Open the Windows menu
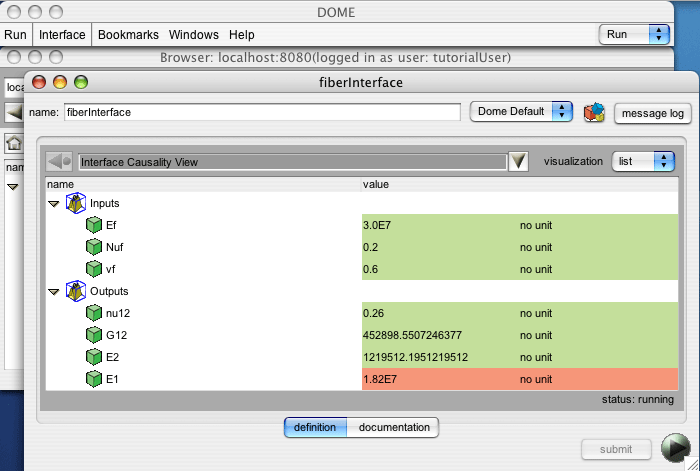This screenshot has width=700, height=471. coord(194,35)
